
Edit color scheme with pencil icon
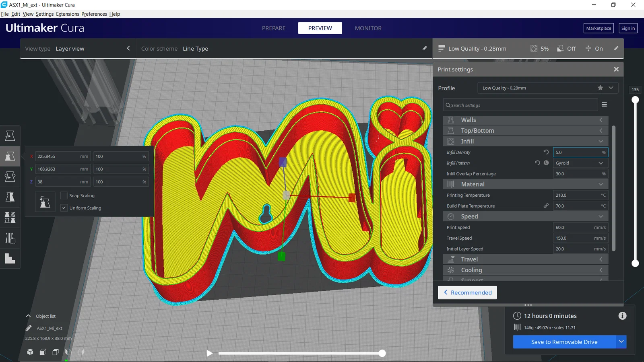point(425,48)
